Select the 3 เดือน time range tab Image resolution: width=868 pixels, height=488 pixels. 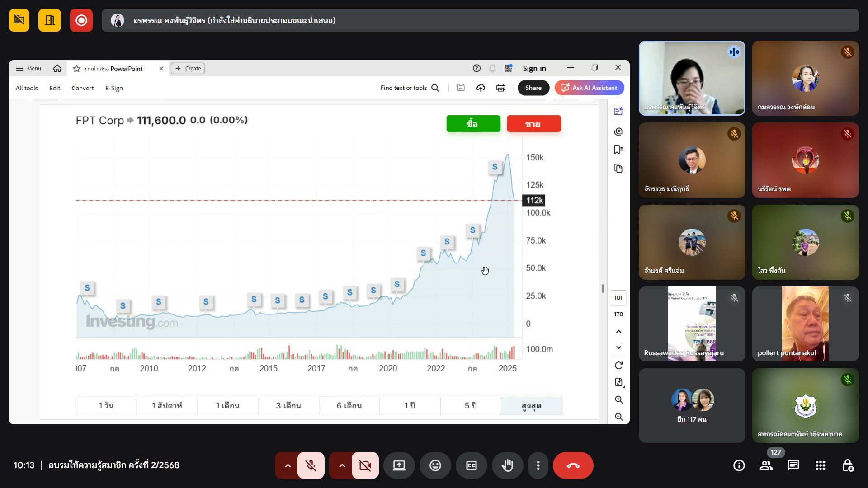pyautogui.click(x=288, y=406)
